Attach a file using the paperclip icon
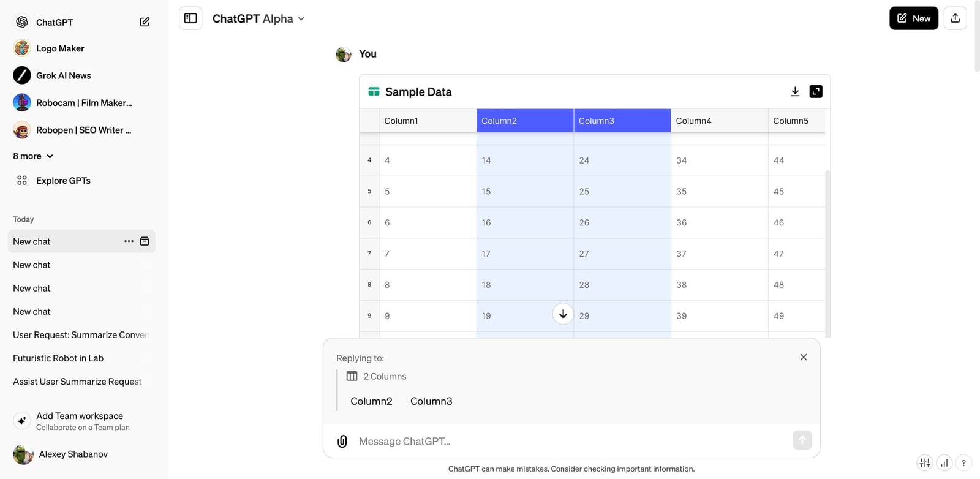This screenshot has height=479, width=980. coord(342,441)
